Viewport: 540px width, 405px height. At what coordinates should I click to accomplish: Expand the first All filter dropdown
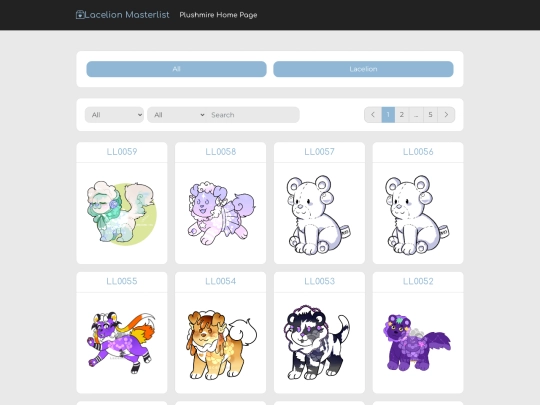click(x=114, y=115)
